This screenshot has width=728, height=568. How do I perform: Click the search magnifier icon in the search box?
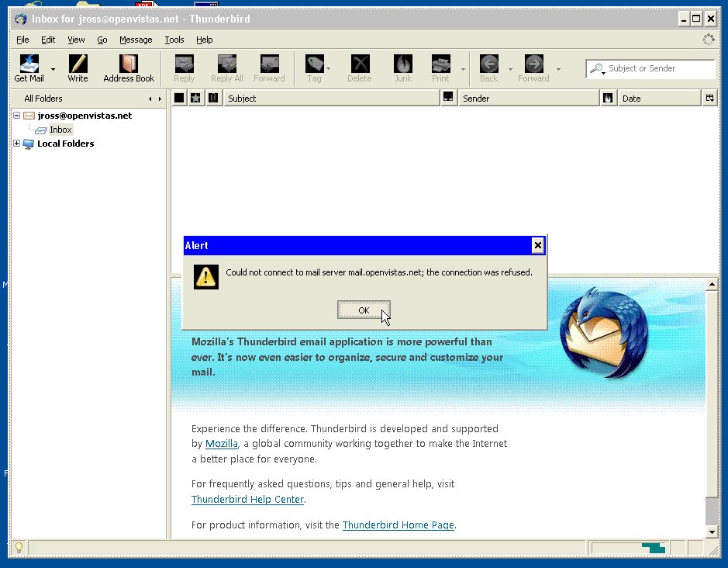(597, 69)
